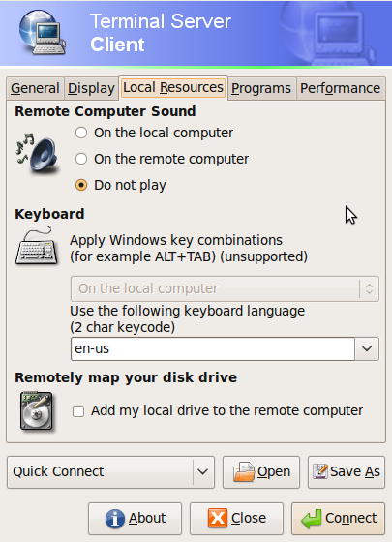Image resolution: width=392 pixels, height=542 pixels.
Task: Click the notepad icon on Save As
Action: point(320,471)
